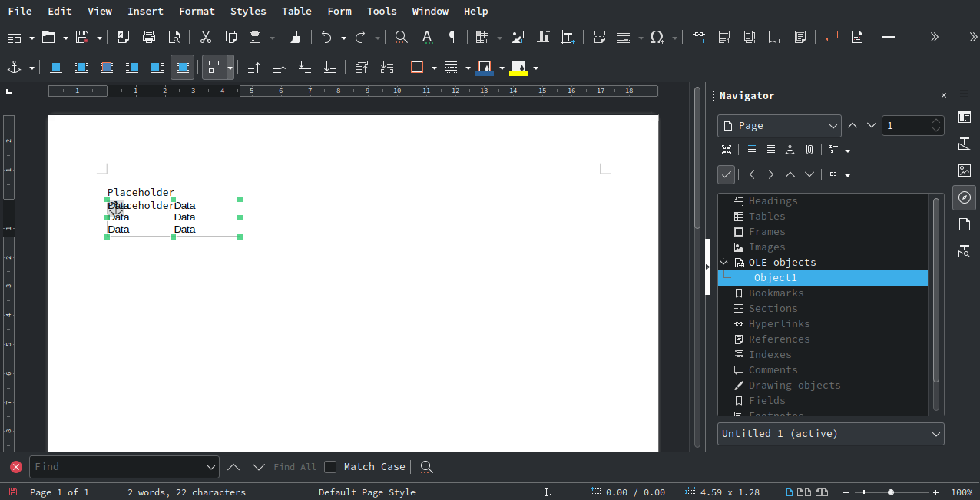Toggle the Navigator Content Navigation View button
Screen dimensions: 980x500
point(727,150)
